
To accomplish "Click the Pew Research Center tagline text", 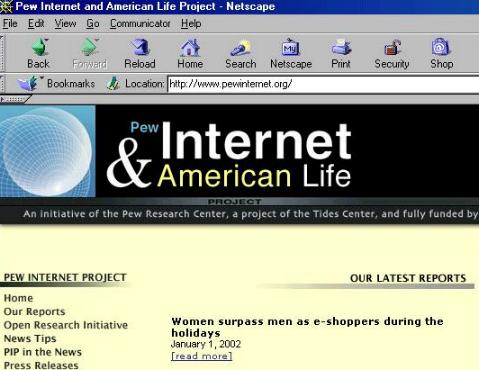I will click(251, 214).
